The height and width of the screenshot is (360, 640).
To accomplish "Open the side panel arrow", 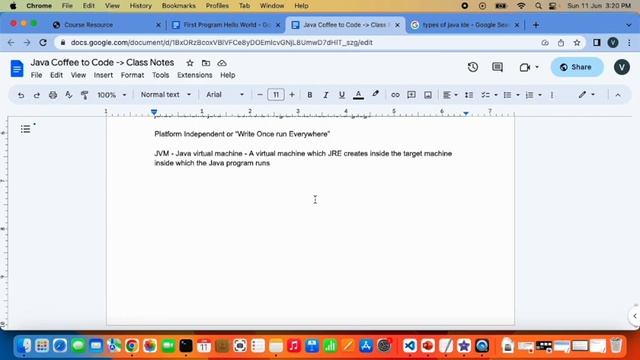I will coord(635,316).
